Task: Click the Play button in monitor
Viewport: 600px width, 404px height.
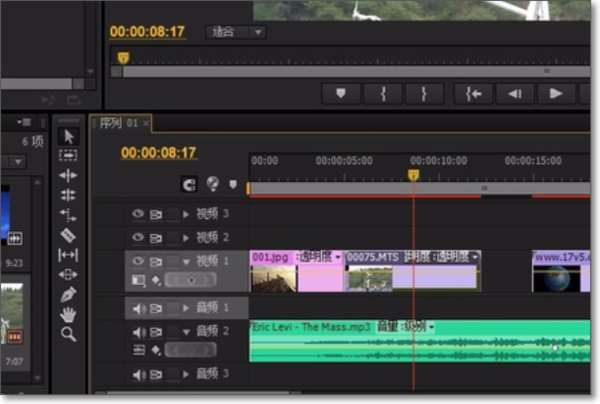Action: click(x=555, y=93)
